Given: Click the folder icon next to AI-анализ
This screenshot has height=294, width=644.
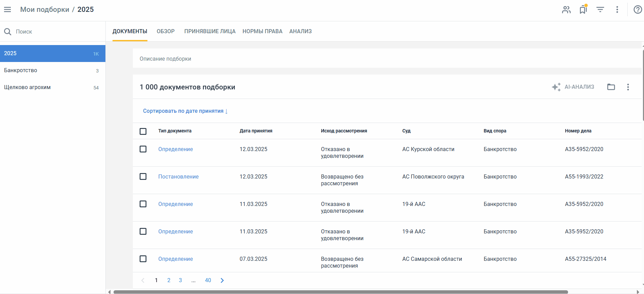Looking at the screenshot, I should [x=611, y=87].
